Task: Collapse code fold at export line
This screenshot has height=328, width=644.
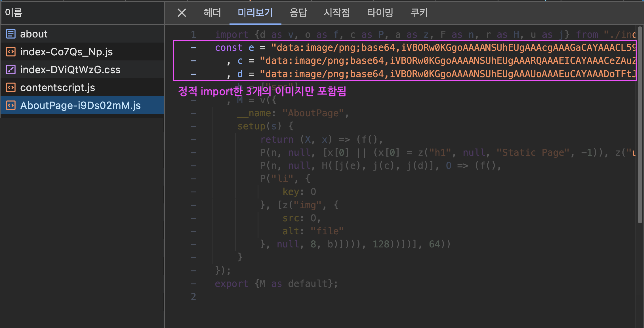Action: (193, 284)
